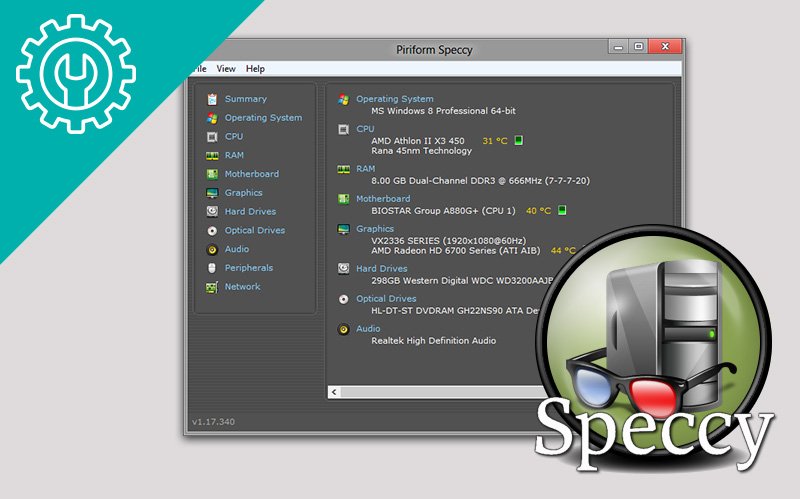
Task: Click the Operating System Windows flag sidebar icon
Action: coord(212,118)
